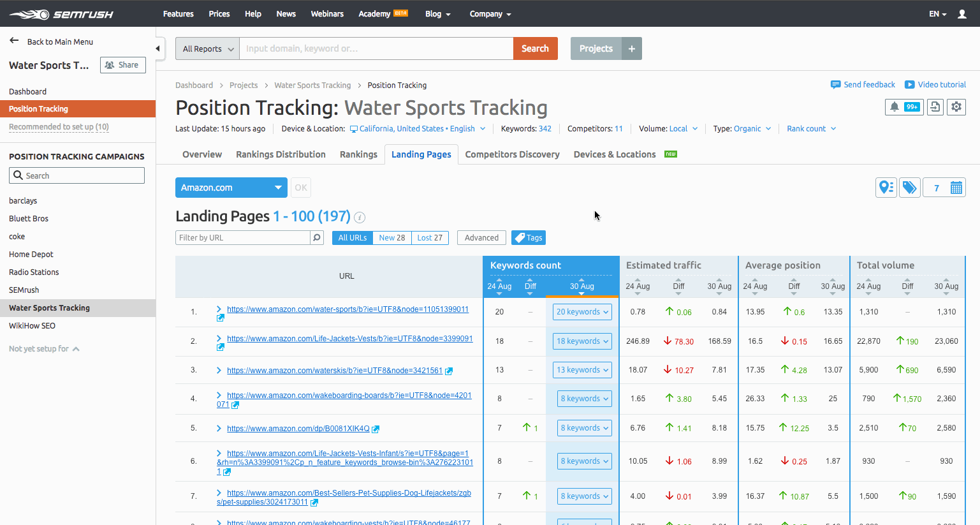Open external link icon for waterskis URL
Image resolution: width=980 pixels, height=525 pixels.
coord(449,371)
